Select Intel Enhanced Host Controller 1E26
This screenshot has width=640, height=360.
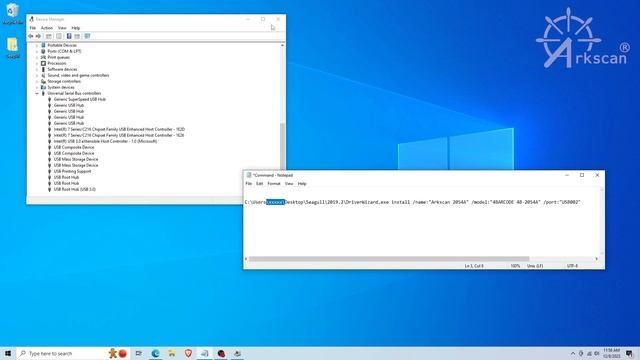[119, 135]
